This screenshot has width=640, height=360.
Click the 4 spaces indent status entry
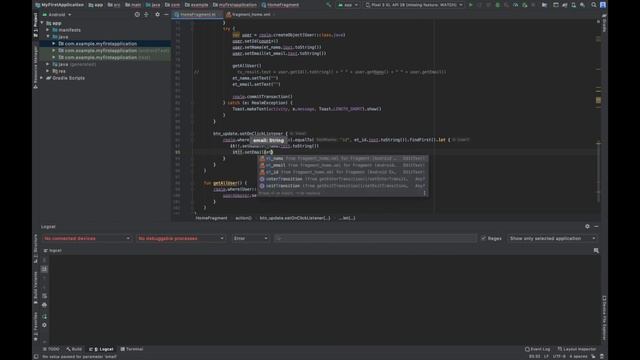578,356
